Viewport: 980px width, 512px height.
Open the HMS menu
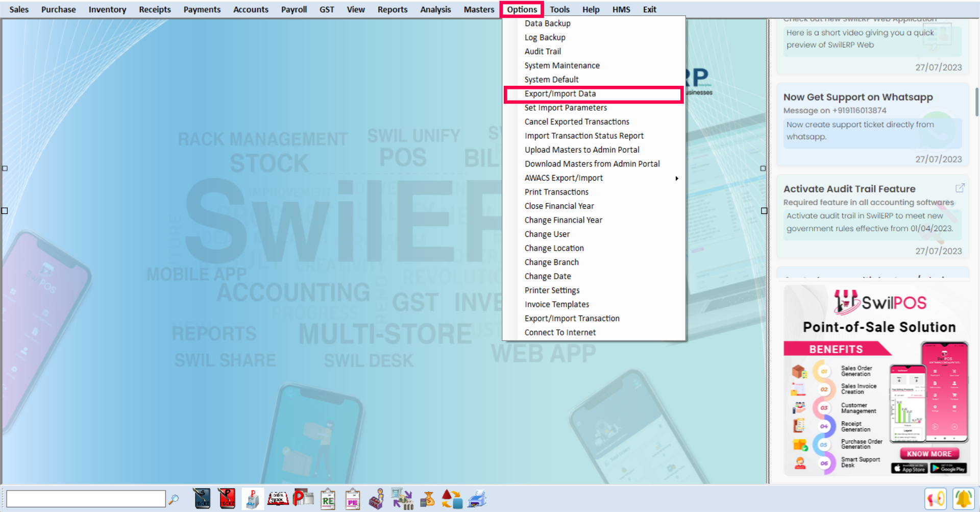[621, 9]
